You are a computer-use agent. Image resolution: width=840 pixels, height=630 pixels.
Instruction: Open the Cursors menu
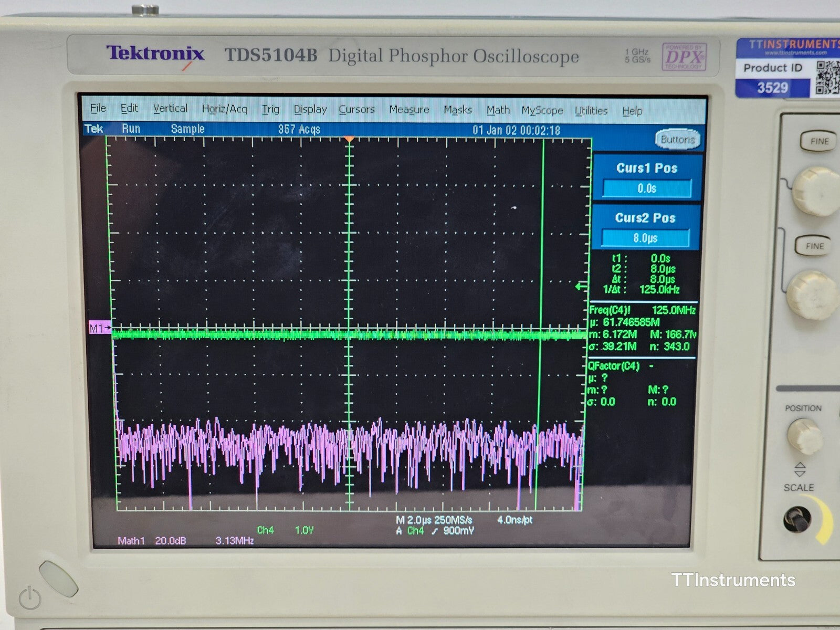click(x=357, y=110)
